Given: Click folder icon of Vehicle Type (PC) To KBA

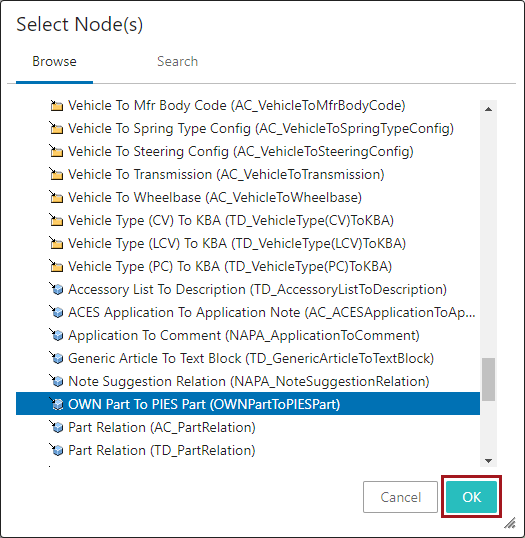Looking at the screenshot, I should 57,267.
